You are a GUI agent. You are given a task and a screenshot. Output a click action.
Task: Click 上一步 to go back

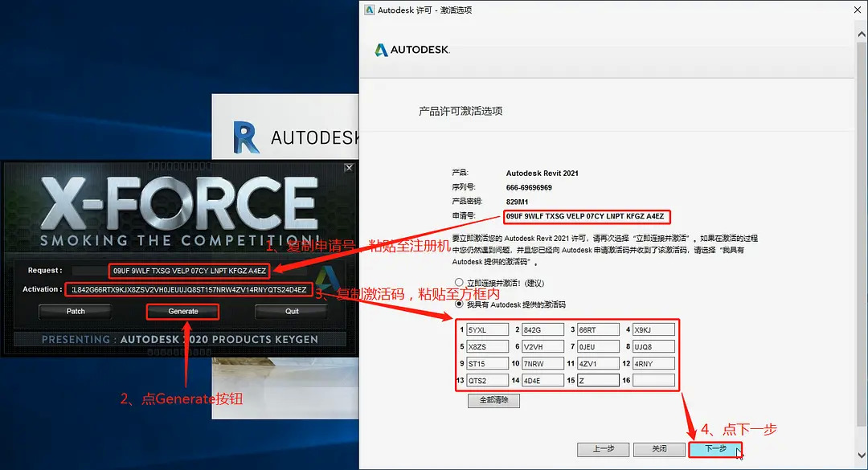602,449
